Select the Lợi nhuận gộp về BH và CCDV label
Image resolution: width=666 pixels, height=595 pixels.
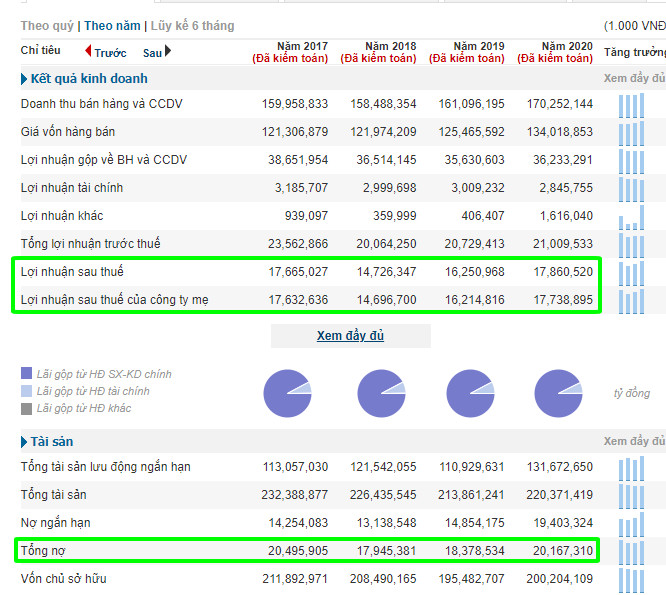[104, 160]
